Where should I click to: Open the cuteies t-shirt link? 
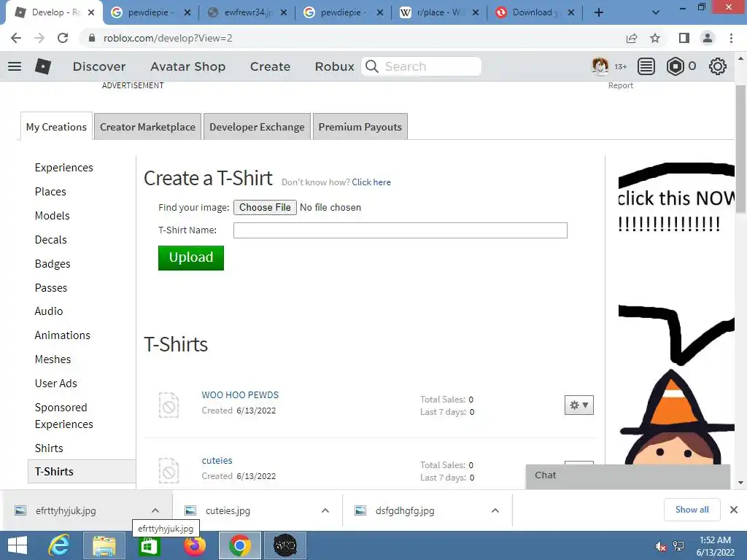[x=217, y=461]
